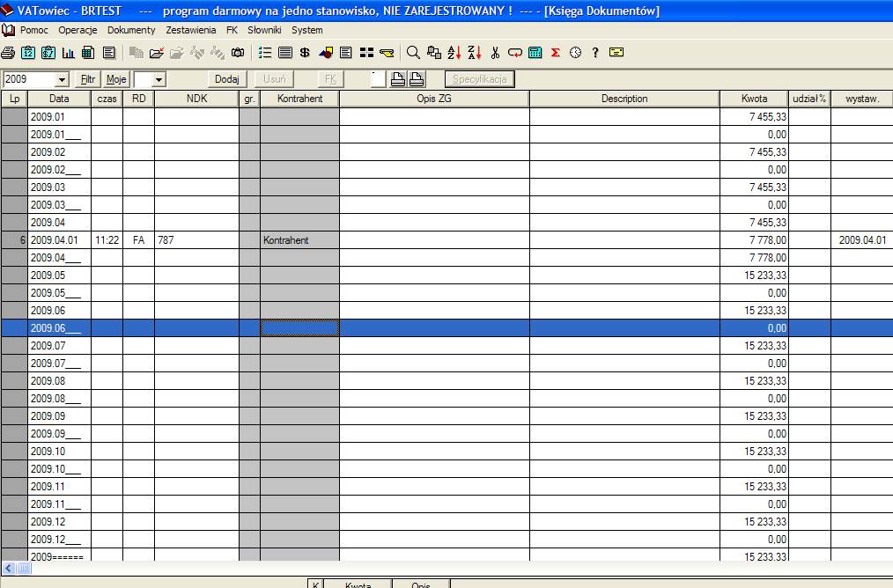
Task: Click the scissors cut icon
Action: pos(495,53)
